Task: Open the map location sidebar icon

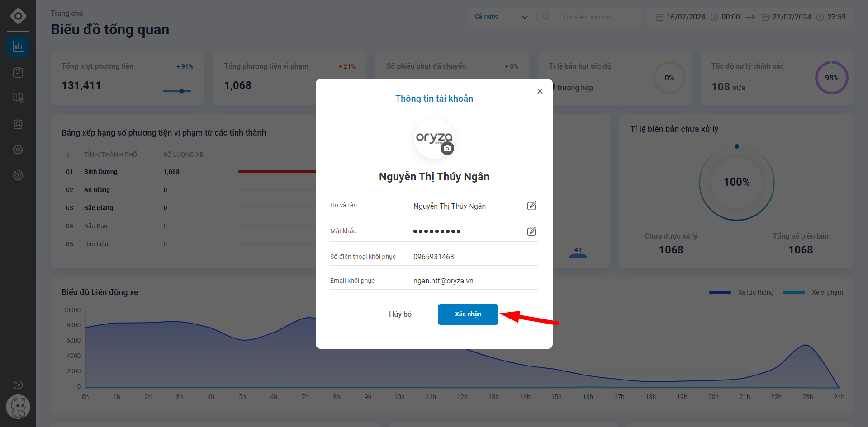Action: [18, 98]
